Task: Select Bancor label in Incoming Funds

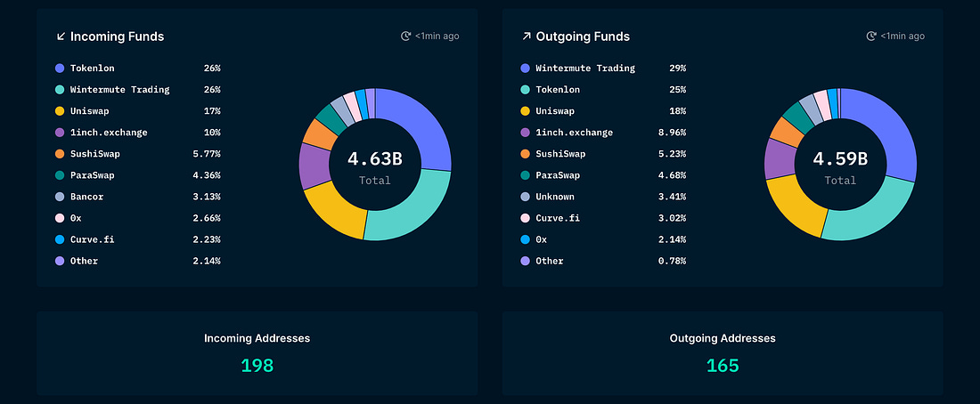Action: point(87,197)
